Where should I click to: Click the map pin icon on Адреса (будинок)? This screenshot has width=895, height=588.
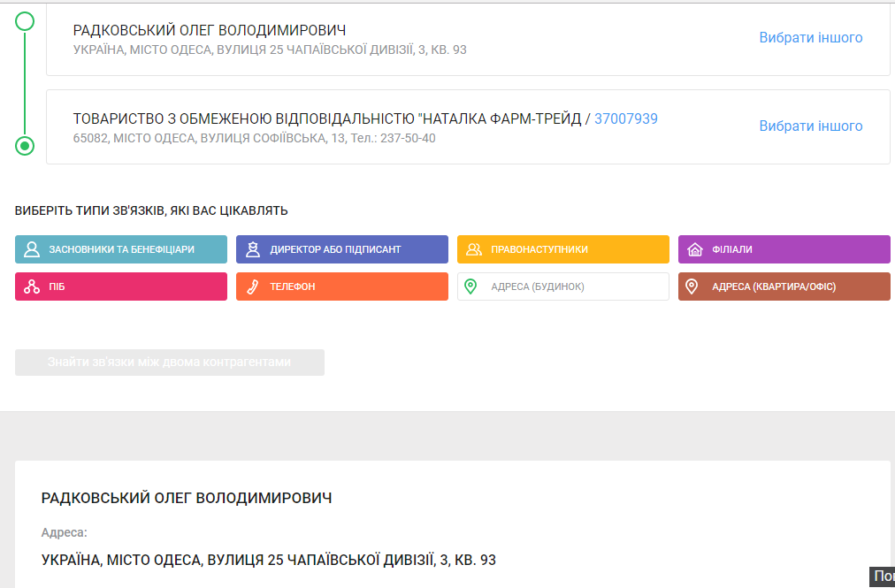coord(471,286)
